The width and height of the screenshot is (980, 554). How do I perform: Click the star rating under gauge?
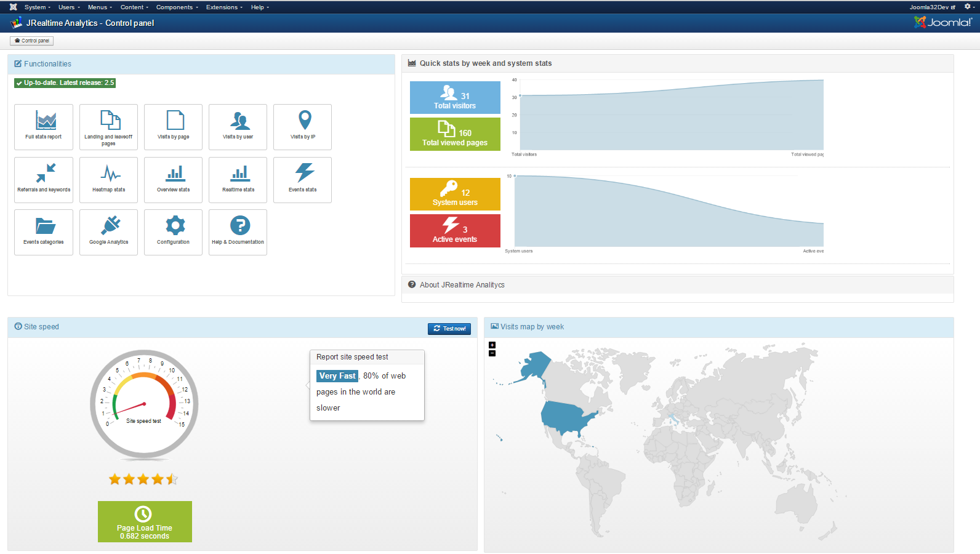click(x=143, y=479)
